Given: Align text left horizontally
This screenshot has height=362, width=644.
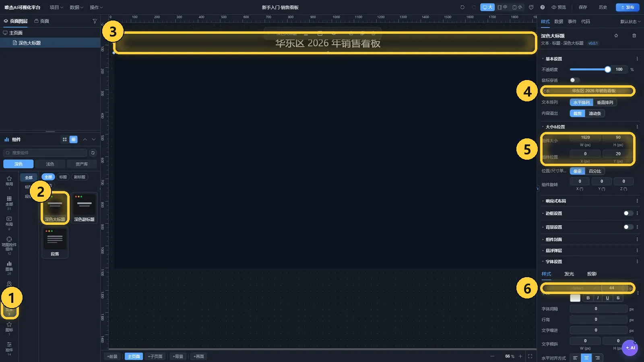Looking at the screenshot, I should click(575, 358).
